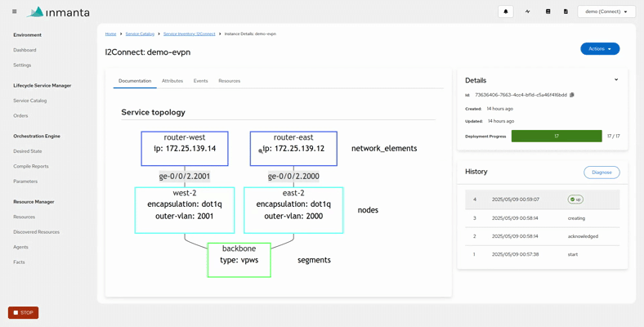The image size is (644, 327).
Task: Click the Diagnose button
Action: click(602, 172)
